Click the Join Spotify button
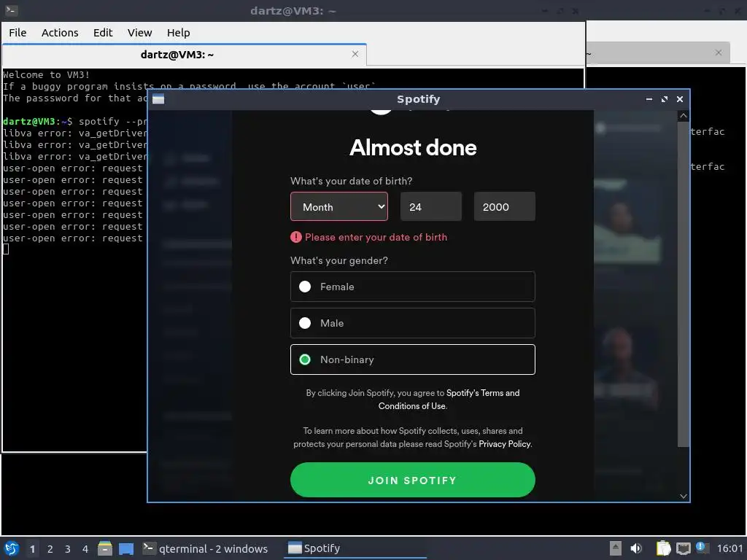 413,480
